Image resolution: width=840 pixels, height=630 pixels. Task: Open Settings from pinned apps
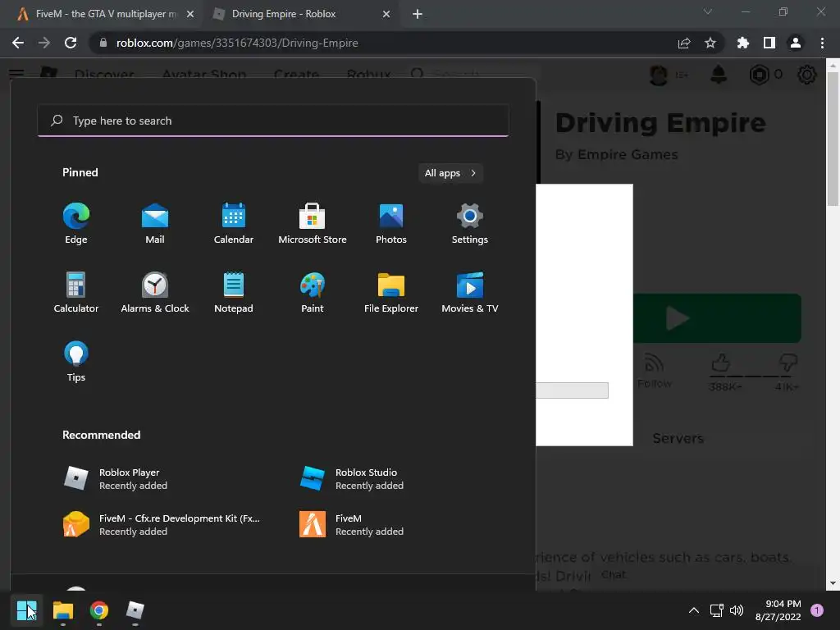470,223
